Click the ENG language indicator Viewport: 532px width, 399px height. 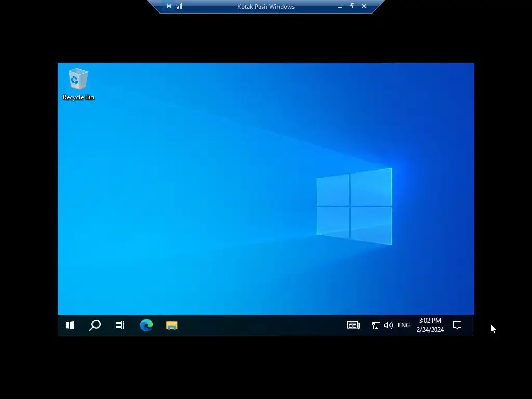[x=404, y=325]
